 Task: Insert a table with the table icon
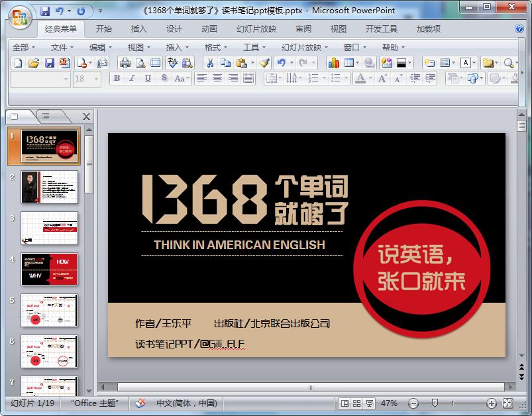point(349,63)
